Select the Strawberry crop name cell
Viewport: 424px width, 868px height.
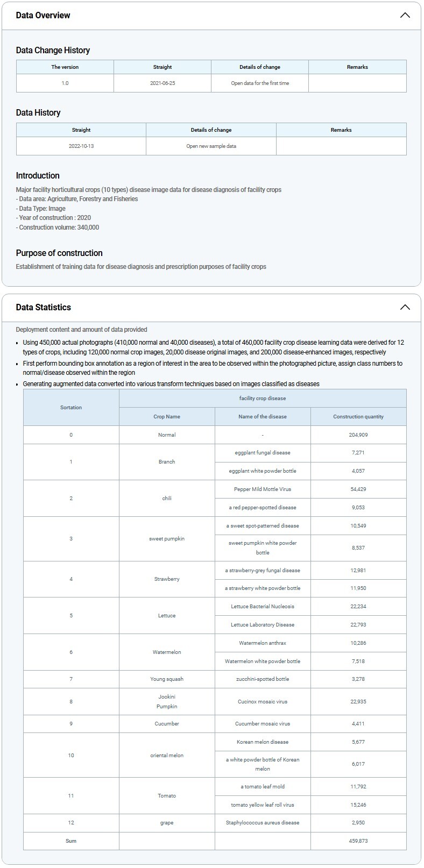[x=167, y=579]
